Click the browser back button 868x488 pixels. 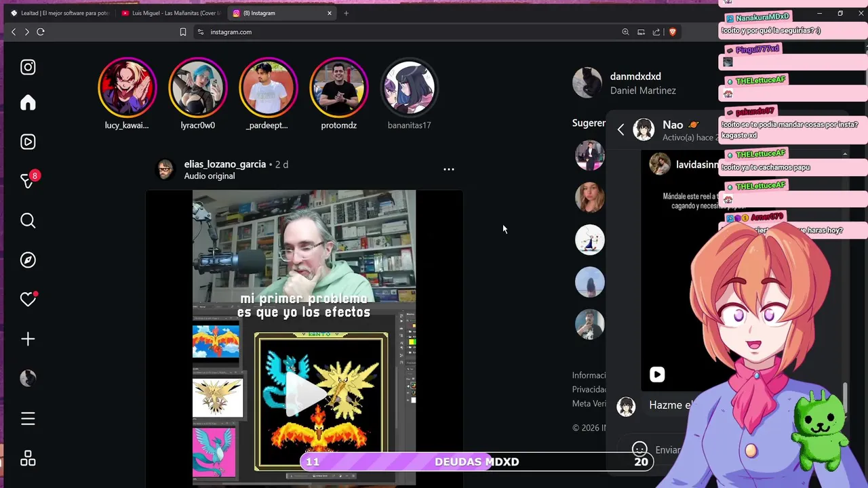pos(14,32)
